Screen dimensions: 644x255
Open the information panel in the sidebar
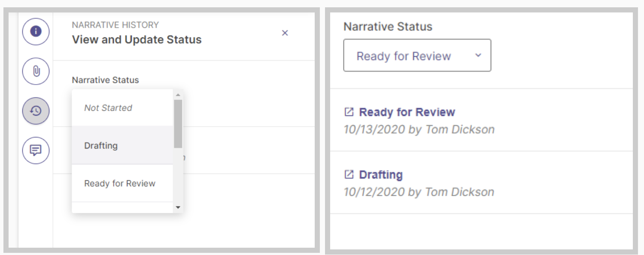tap(36, 32)
